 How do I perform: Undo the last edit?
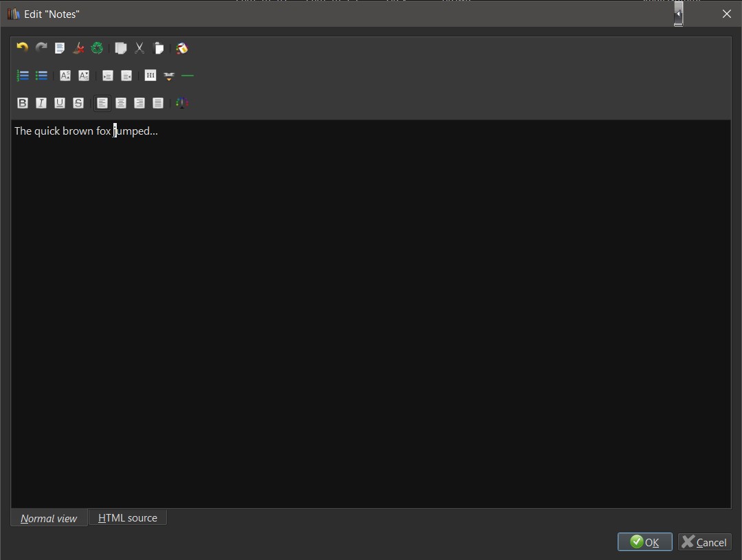22,48
